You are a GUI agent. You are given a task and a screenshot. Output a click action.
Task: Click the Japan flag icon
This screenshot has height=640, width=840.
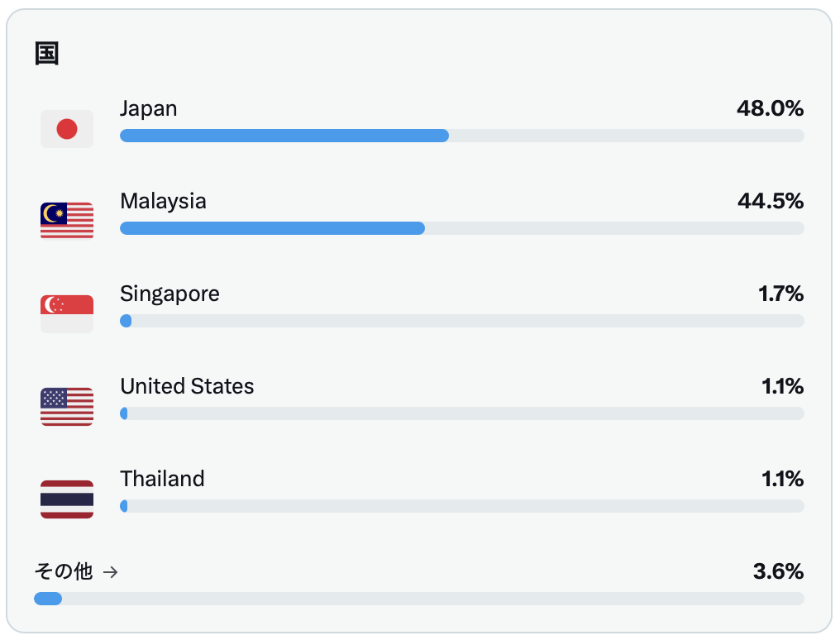click(x=67, y=129)
